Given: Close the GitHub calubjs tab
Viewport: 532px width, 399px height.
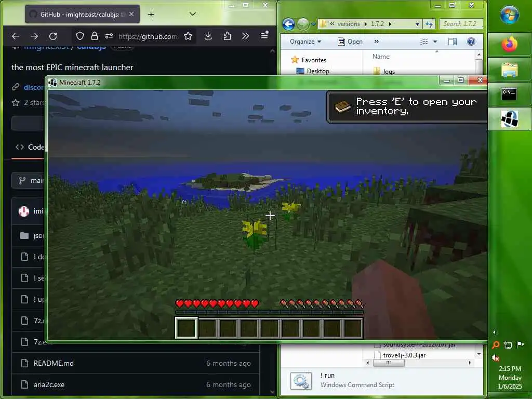Looking at the screenshot, I should [x=131, y=14].
